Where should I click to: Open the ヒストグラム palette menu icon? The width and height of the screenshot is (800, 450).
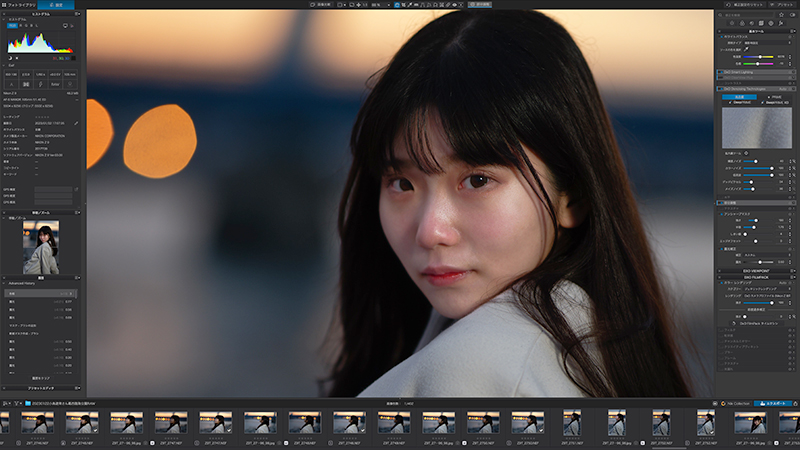pos(77,14)
